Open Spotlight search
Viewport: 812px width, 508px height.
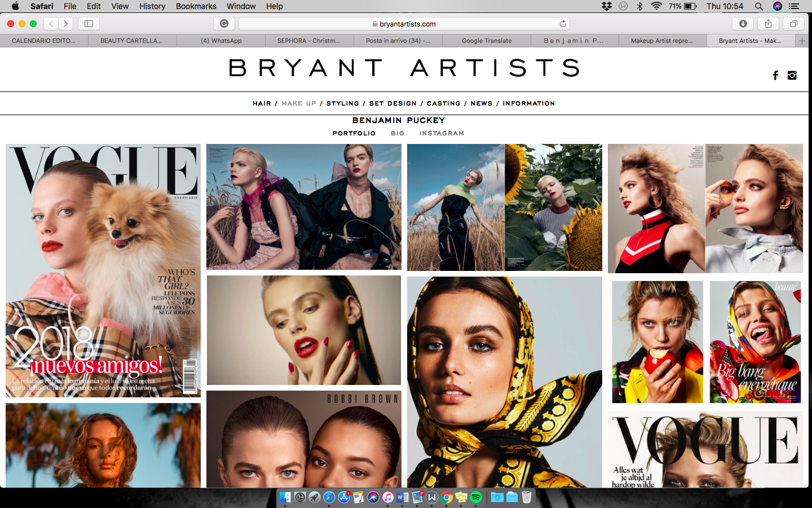(x=759, y=6)
